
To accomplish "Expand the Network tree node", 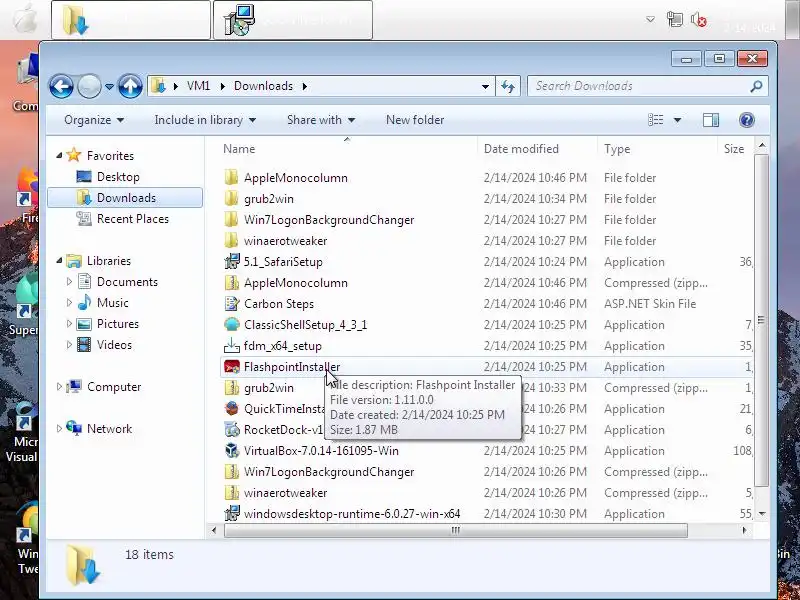I will click(x=59, y=429).
